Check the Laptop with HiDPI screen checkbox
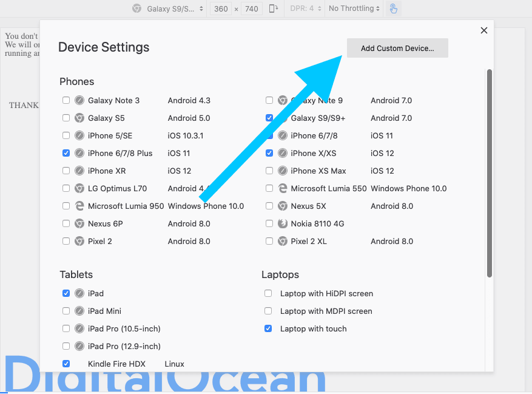The height and width of the screenshot is (394, 532). 268,293
